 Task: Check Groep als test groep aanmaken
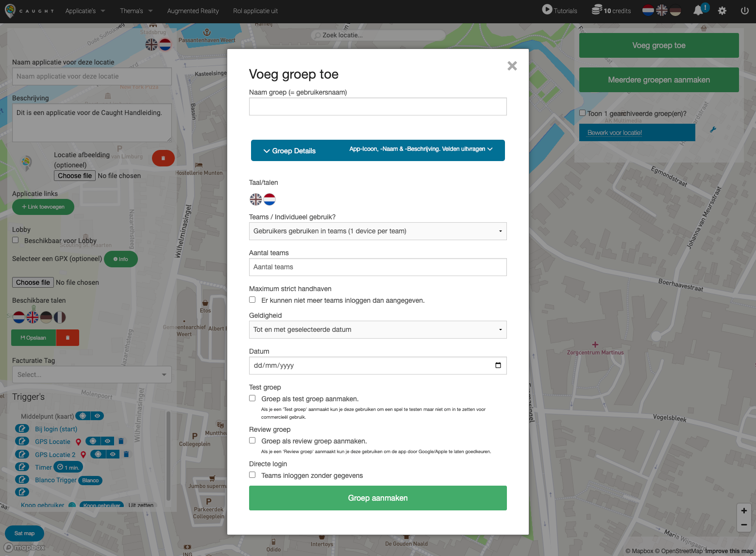(x=252, y=398)
